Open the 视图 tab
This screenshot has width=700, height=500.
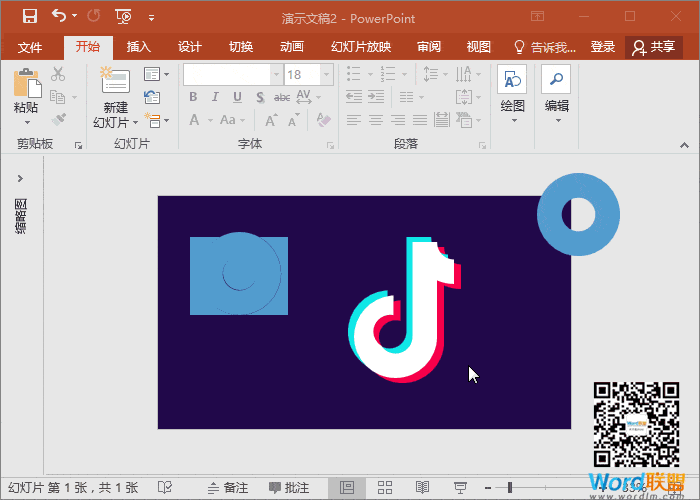tap(479, 47)
